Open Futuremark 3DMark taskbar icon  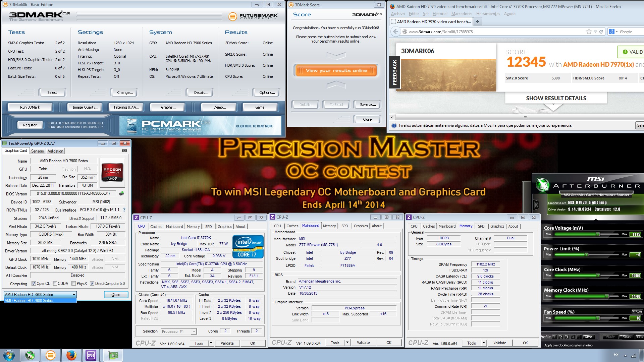[51, 355]
